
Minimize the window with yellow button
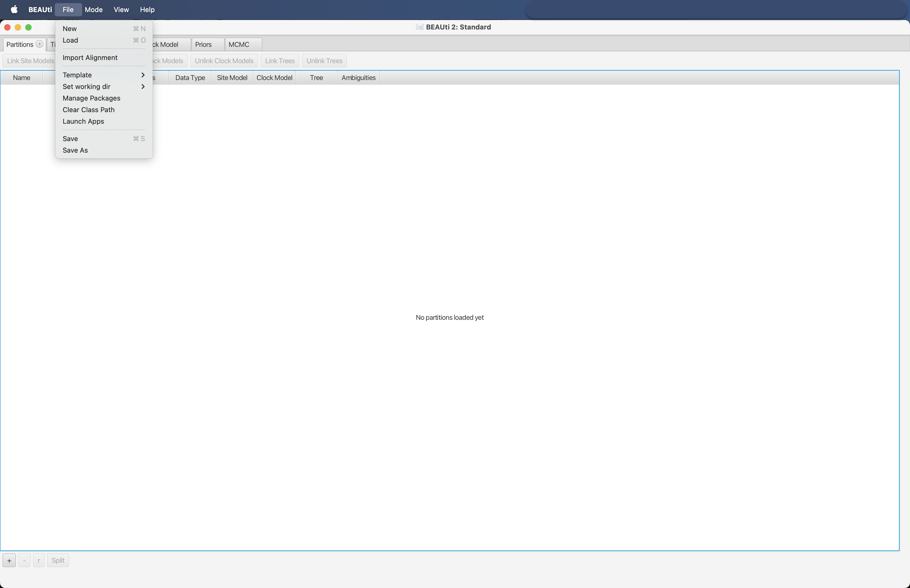coord(18,27)
